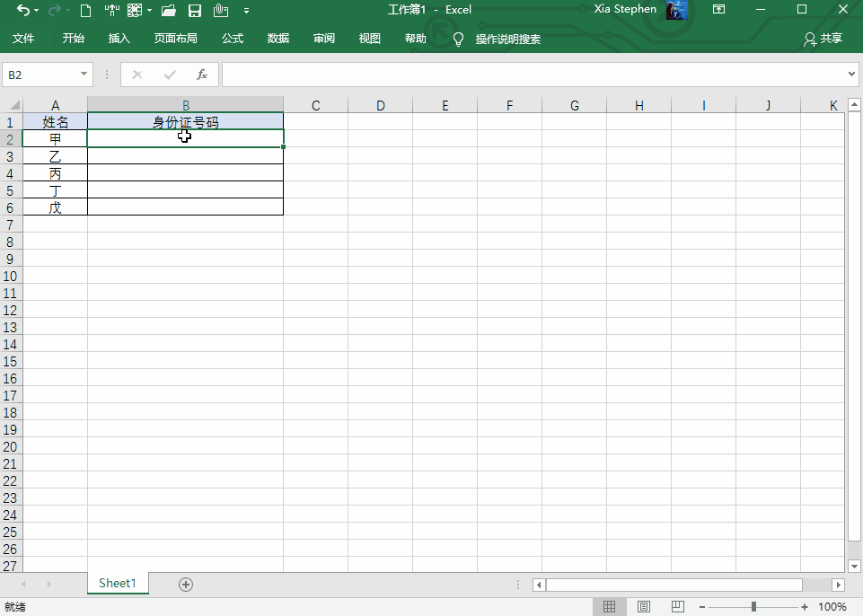The image size is (863, 616).
Task: Select the cell containing 姓名
Action: pos(55,121)
